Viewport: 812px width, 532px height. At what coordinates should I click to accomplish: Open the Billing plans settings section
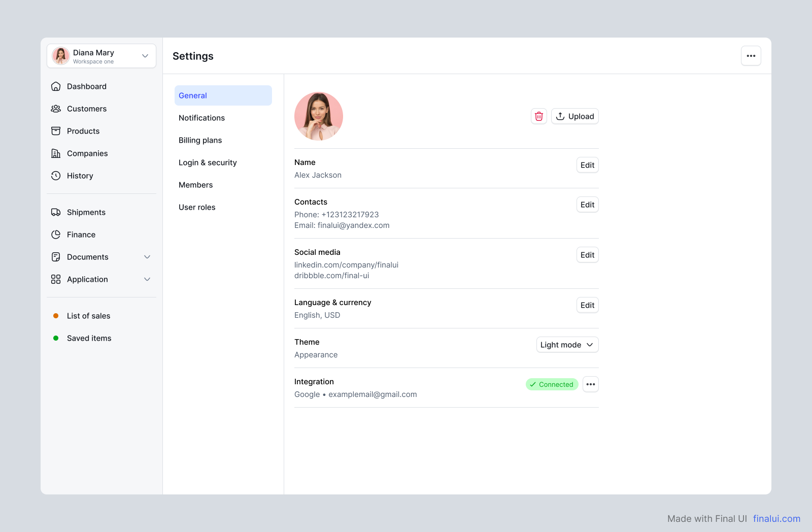coord(200,140)
